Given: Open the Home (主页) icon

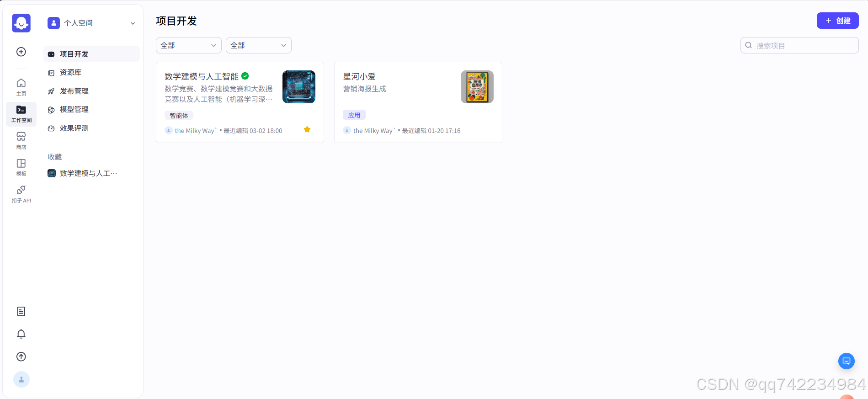Looking at the screenshot, I should pos(21,86).
